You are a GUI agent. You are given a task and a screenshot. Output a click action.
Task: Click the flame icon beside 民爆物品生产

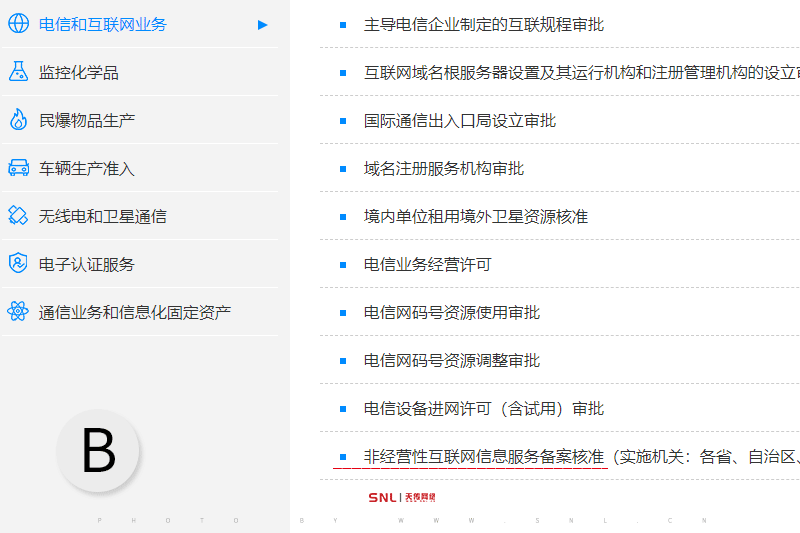[x=18, y=120]
